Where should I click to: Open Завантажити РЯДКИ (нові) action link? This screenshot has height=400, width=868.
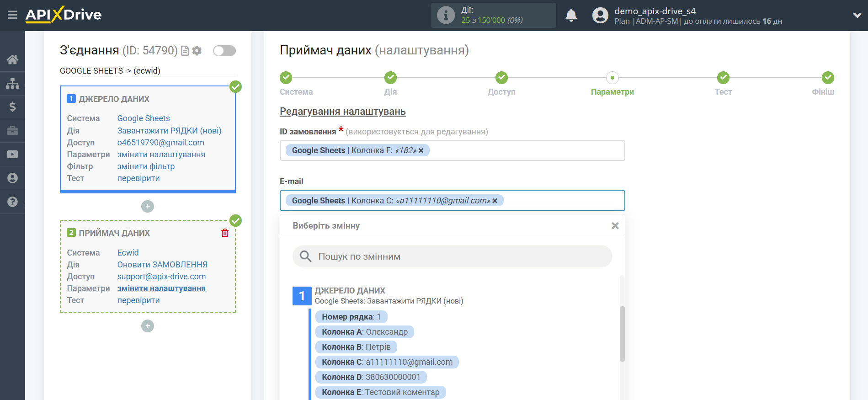169,131
